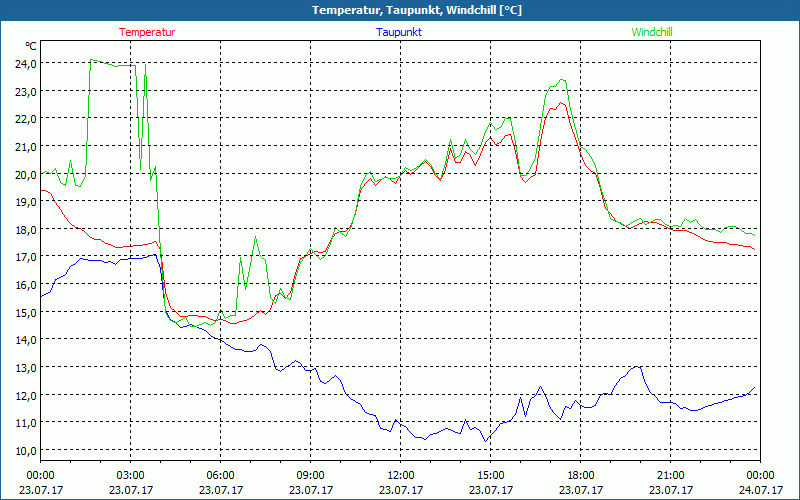Select the 12,0 y-axis value
The width and height of the screenshot is (800, 500).
point(26,395)
